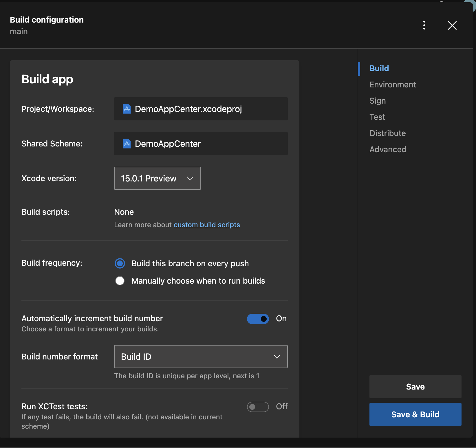The width and height of the screenshot is (476, 448).
Task: Click the 'Build configuration' panel title
Action: 47,20
